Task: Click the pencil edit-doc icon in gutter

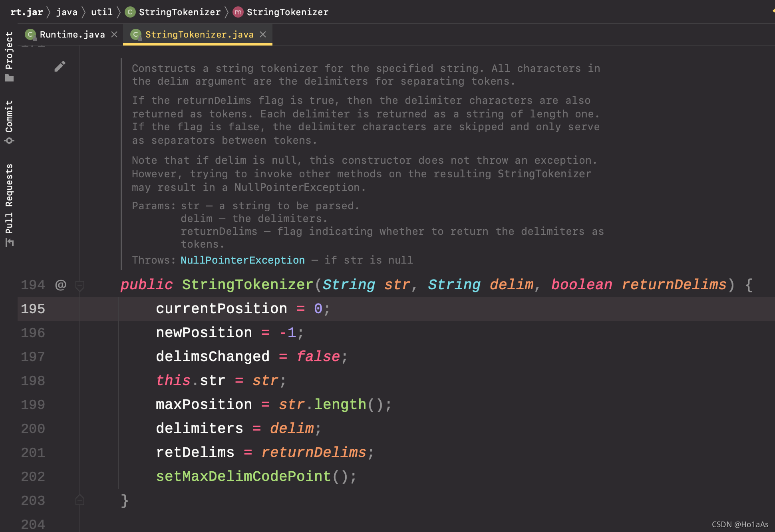Action: pyautogui.click(x=60, y=66)
